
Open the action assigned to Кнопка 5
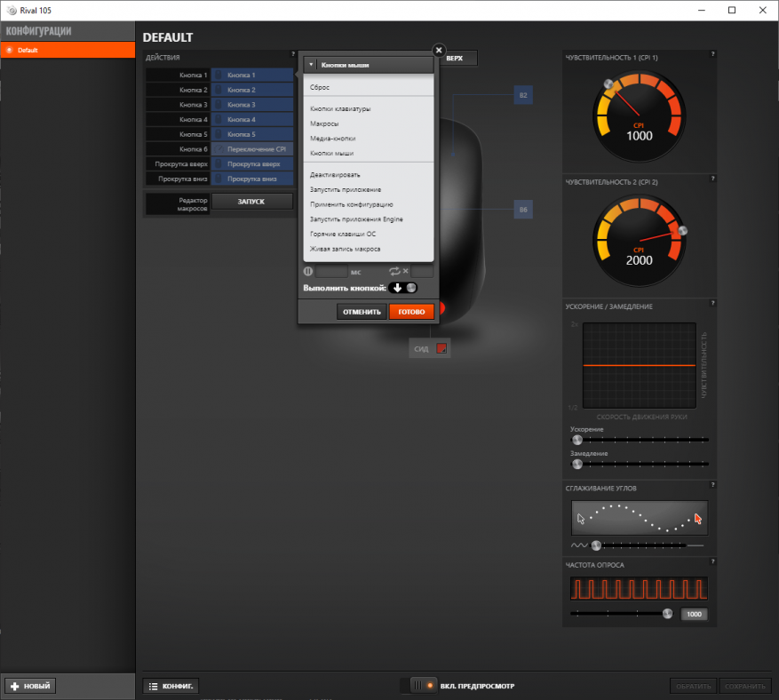(x=252, y=134)
